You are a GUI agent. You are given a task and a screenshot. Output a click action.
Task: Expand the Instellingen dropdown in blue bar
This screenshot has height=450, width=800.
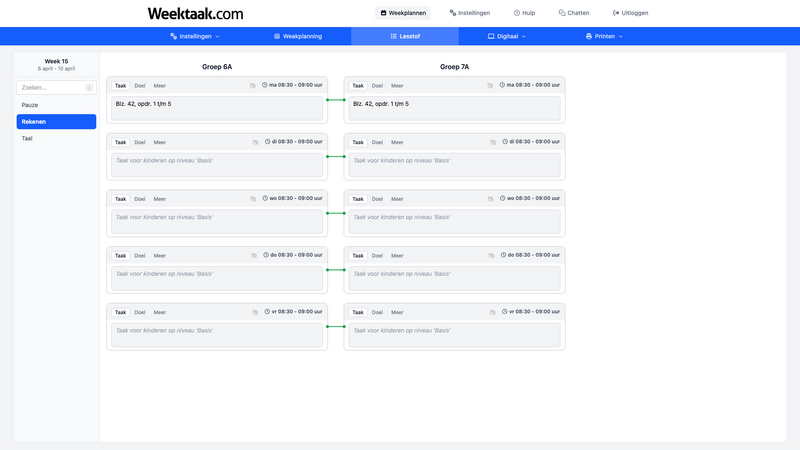pyautogui.click(x=195, y=36)
